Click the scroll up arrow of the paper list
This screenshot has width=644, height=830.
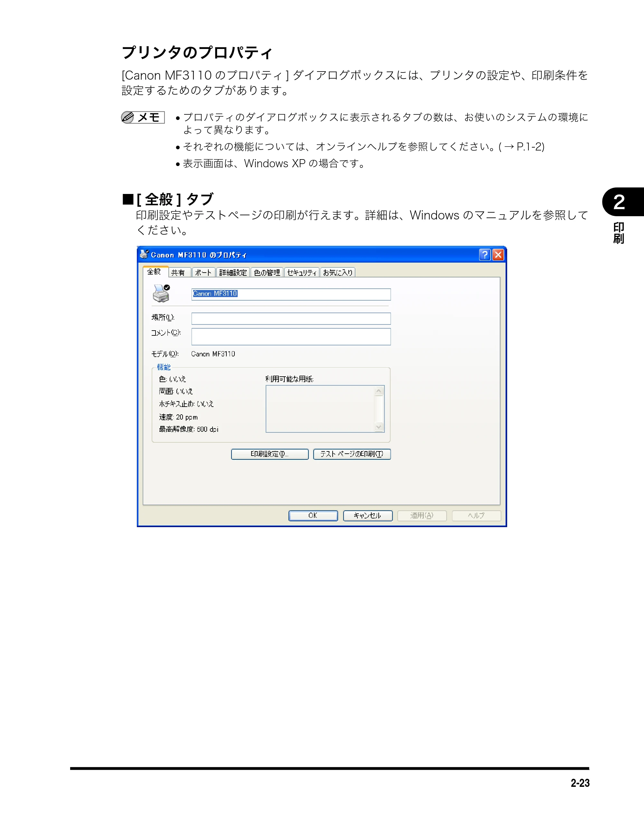tap(379, 391)
